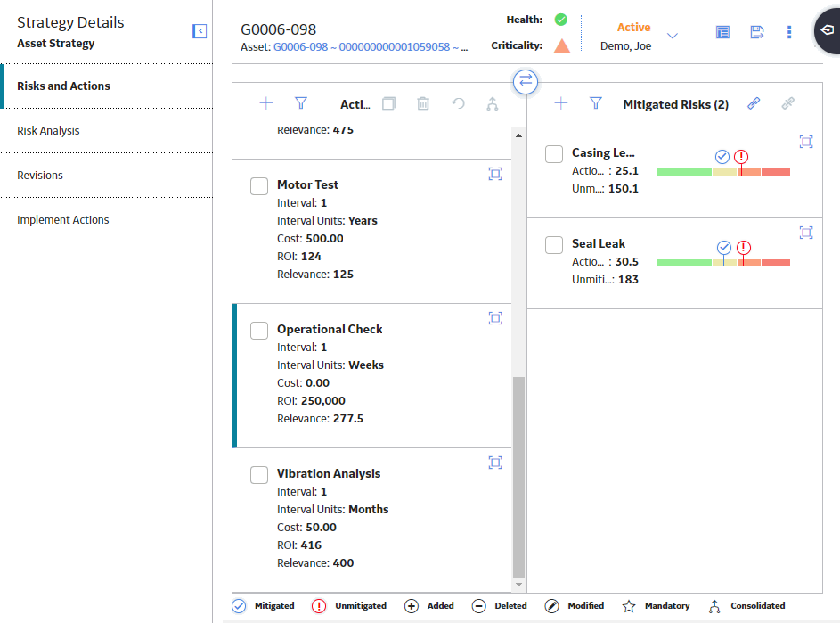Expand details icon for Motor Test
The width and height of the screenshot is (840, 623).
(495, 174)
